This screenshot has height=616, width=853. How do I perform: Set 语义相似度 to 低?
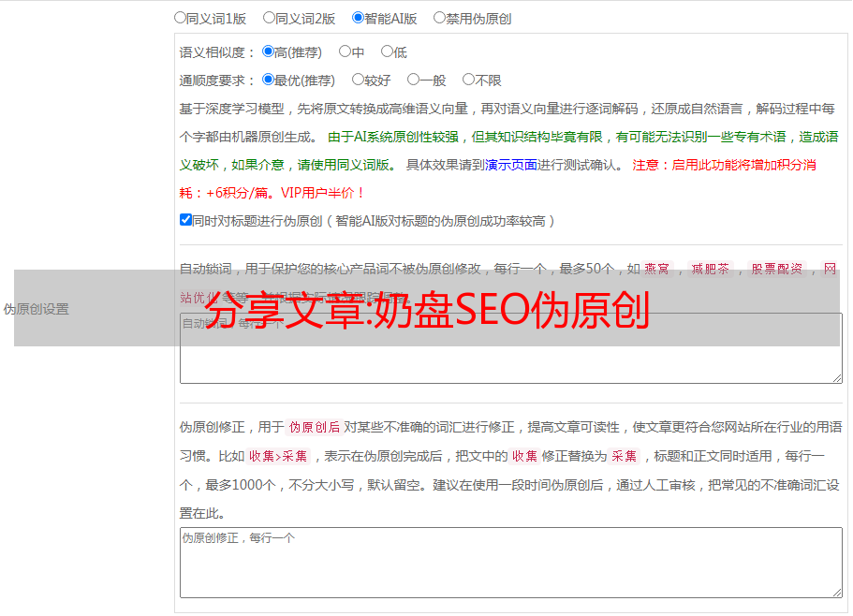(x=387, y=51)
